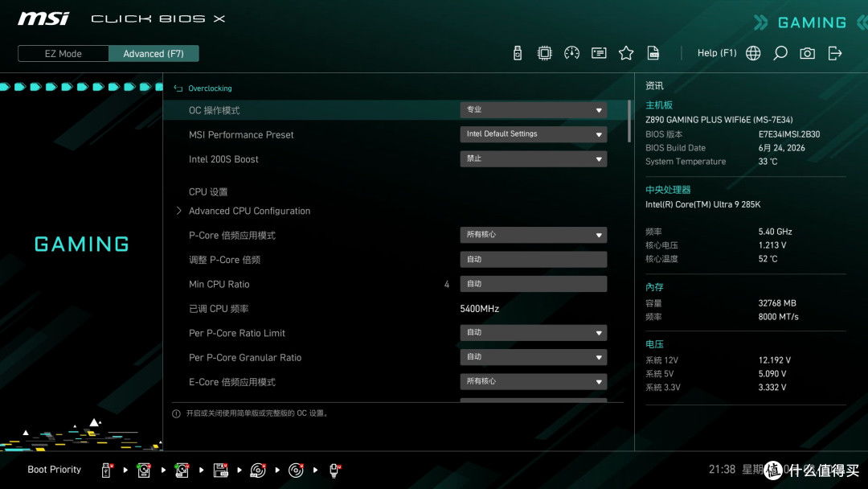The width and height of the screenshot is (868, 489).
Task: Select the internal hard disk boot icon
Action: coord(144,471)
